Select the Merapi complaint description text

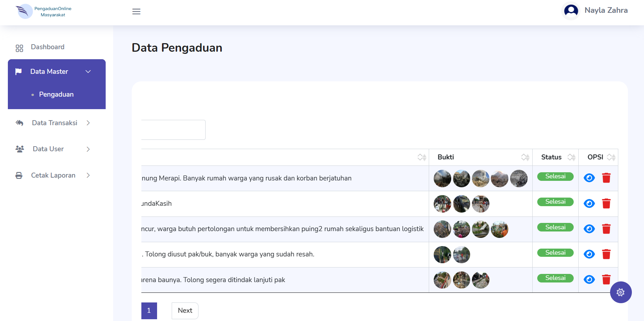click(247, 178)
